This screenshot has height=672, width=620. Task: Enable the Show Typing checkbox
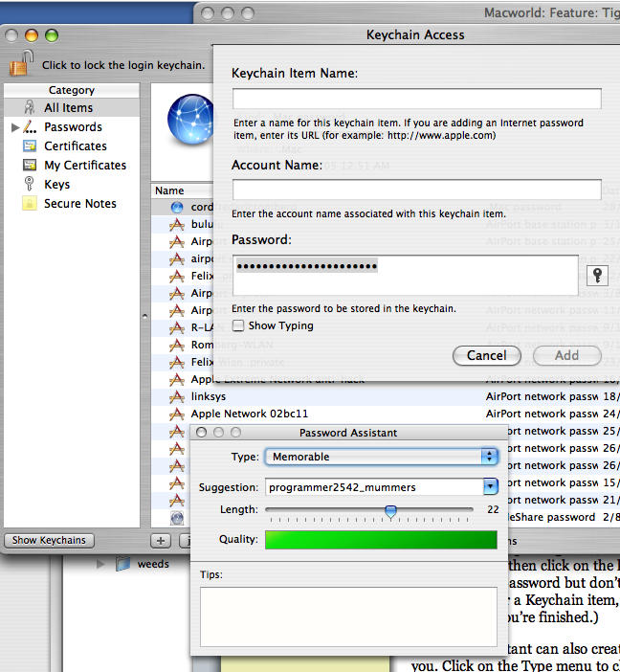pyautogui.click(x=238, y=325)
